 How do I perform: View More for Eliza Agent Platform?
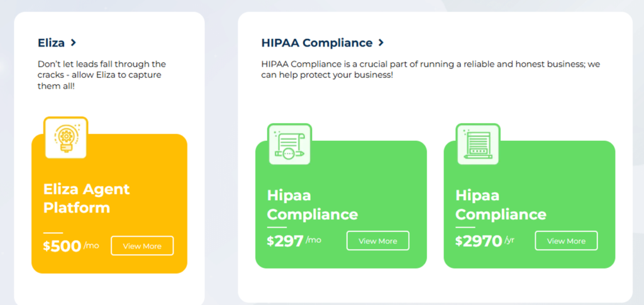coord(142,246)
